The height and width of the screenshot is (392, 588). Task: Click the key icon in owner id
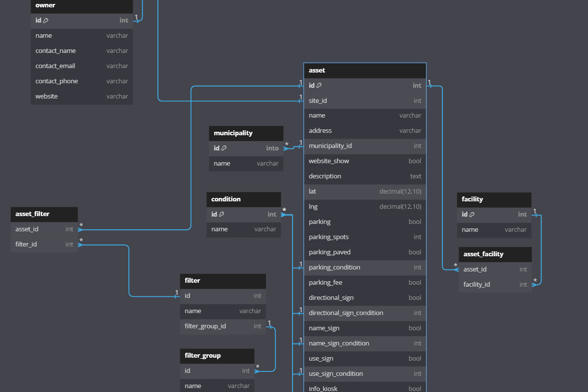click(46, 21)
